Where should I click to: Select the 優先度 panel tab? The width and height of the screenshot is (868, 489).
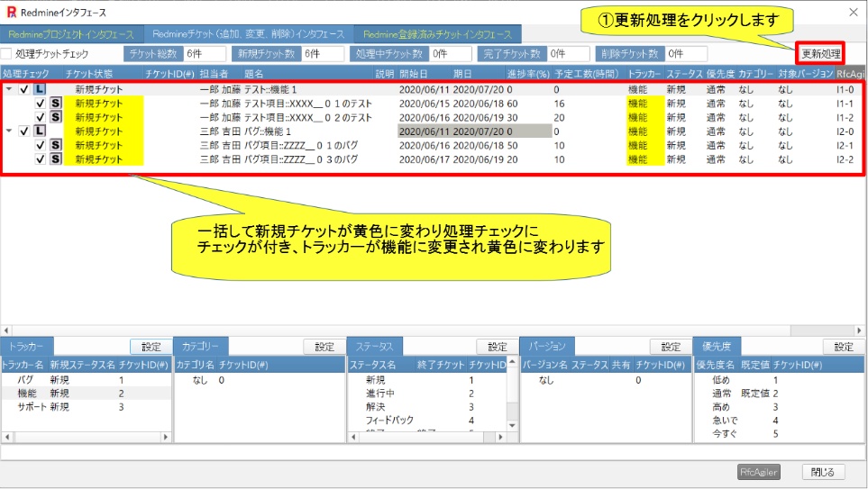717,347
